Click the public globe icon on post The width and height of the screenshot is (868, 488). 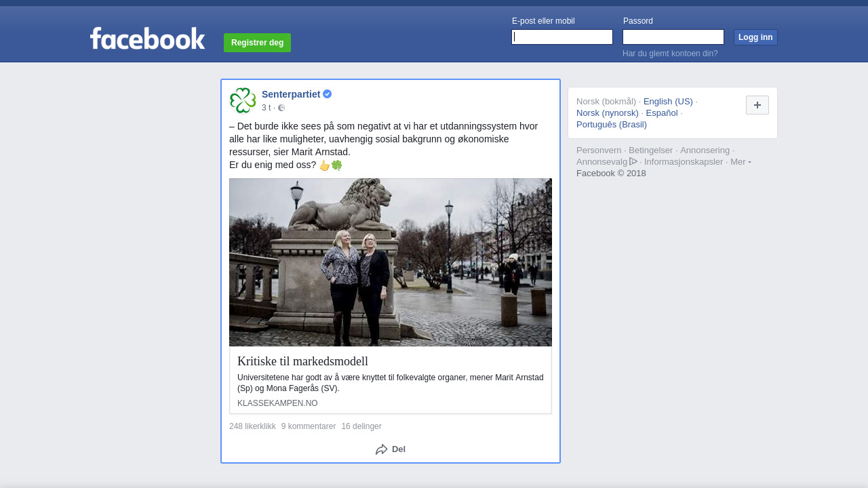(x=281, y=108)
